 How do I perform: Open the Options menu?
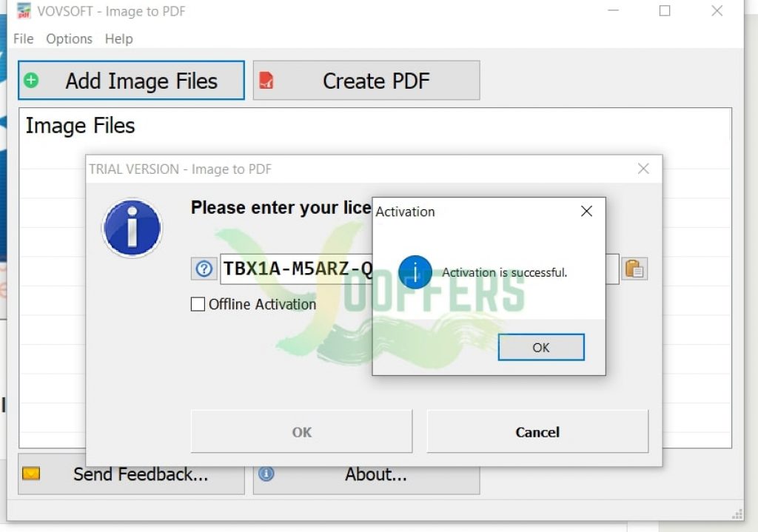(x=69, y=38)
